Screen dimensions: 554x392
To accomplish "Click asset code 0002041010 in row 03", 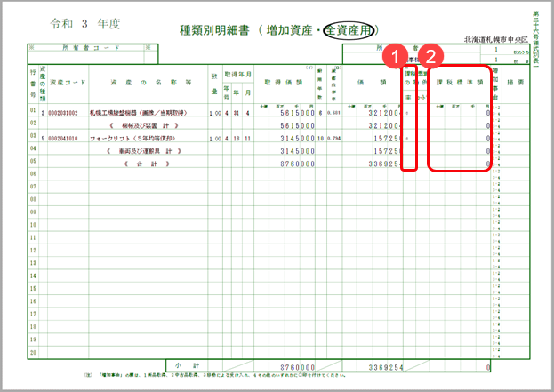I will pos(62,139).
